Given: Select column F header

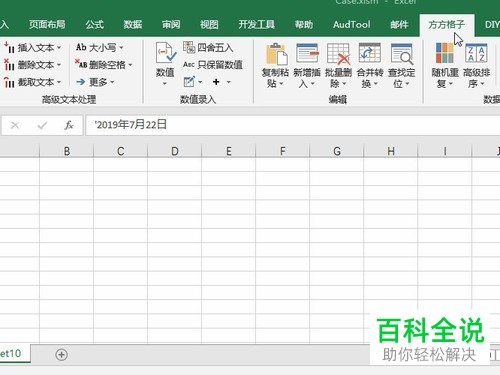Looking at the screenshot, I should coord(283,151).
